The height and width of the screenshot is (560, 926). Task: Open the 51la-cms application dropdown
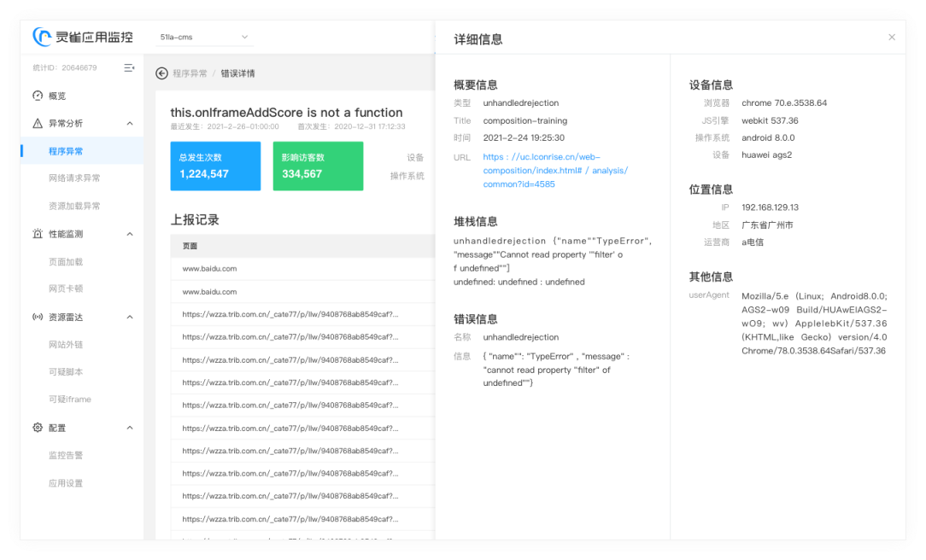[x=203, y=38]
